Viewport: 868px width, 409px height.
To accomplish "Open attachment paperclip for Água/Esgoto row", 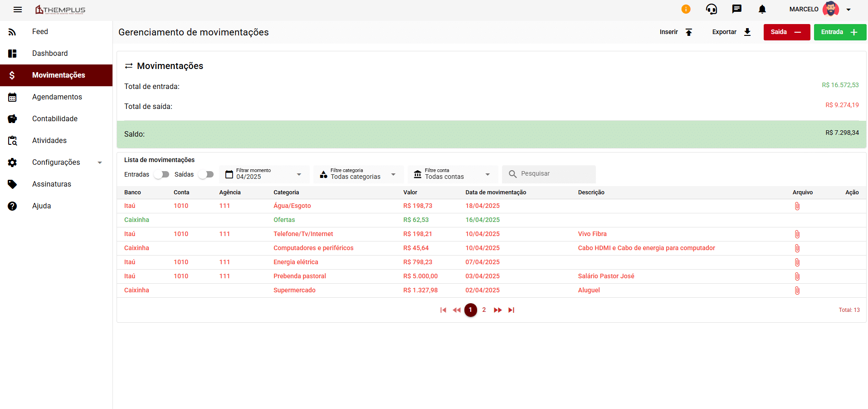I will [797, 206].
